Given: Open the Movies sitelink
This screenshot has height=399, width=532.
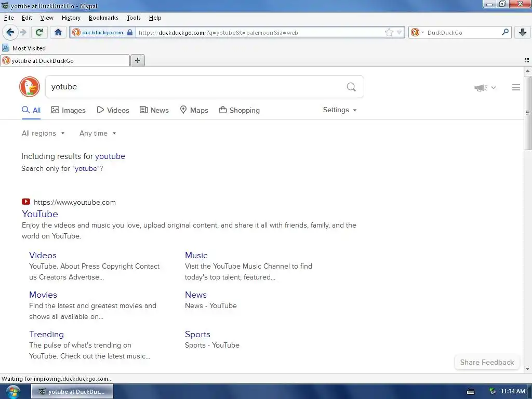Looking at the screenshot, I should point(43,295).
